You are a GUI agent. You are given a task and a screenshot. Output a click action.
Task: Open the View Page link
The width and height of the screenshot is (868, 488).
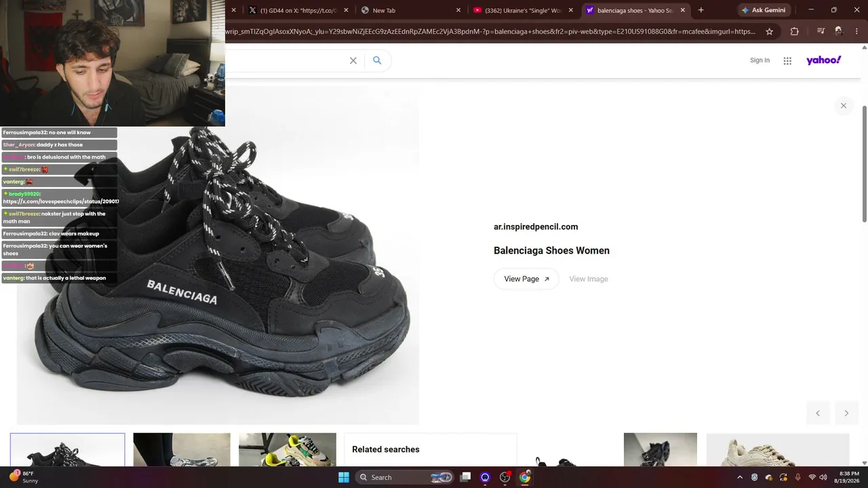(x=526, y=279)
